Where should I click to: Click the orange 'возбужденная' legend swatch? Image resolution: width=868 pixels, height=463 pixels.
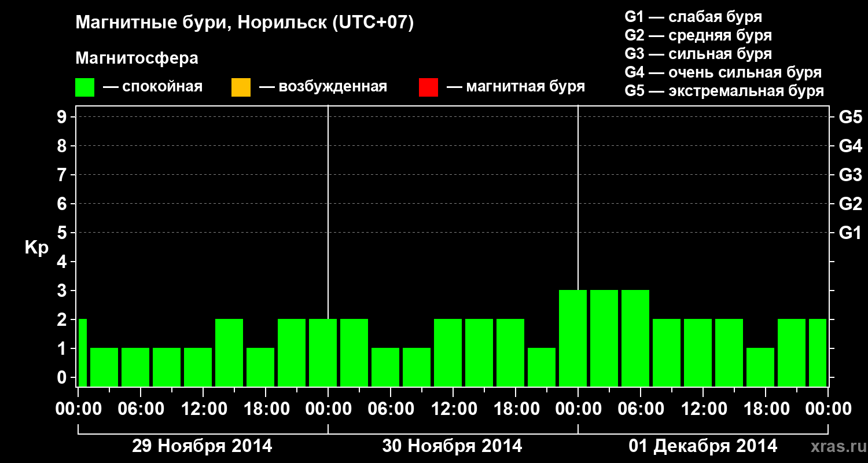tap(241, 87)
